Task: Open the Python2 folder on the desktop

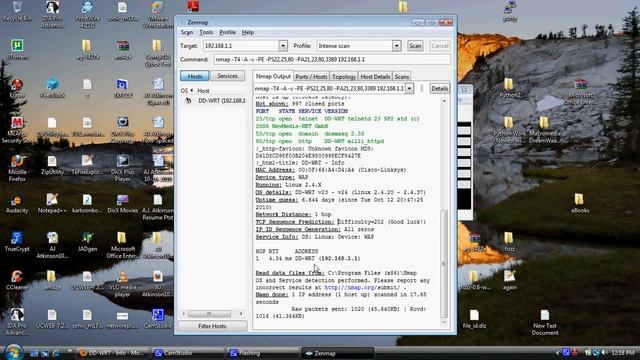Action: (510, 88)
